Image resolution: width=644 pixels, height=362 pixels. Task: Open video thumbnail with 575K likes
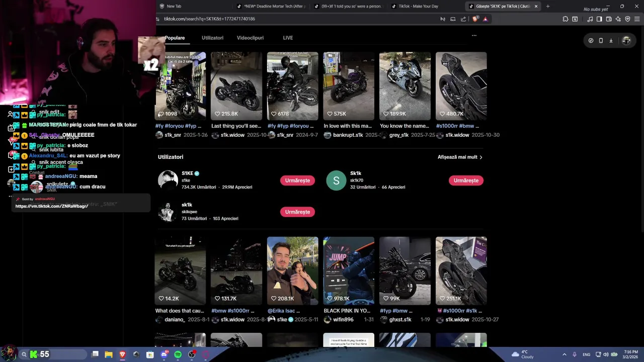pos(349,85)
